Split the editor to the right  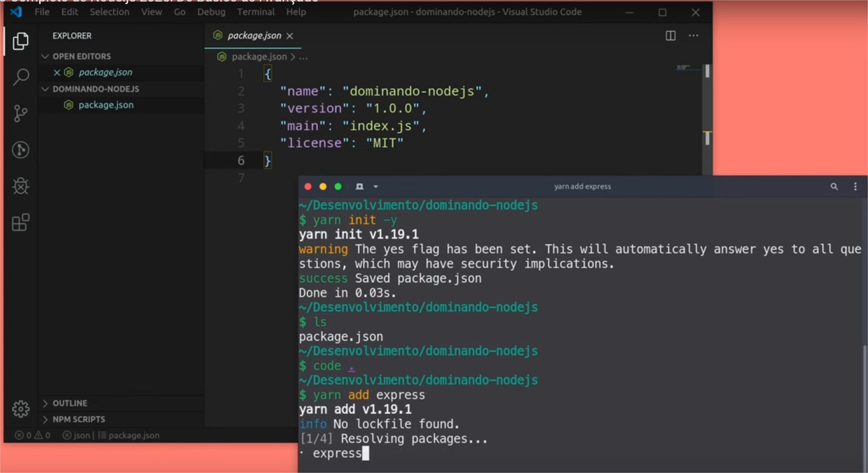[x=670, y=36]
